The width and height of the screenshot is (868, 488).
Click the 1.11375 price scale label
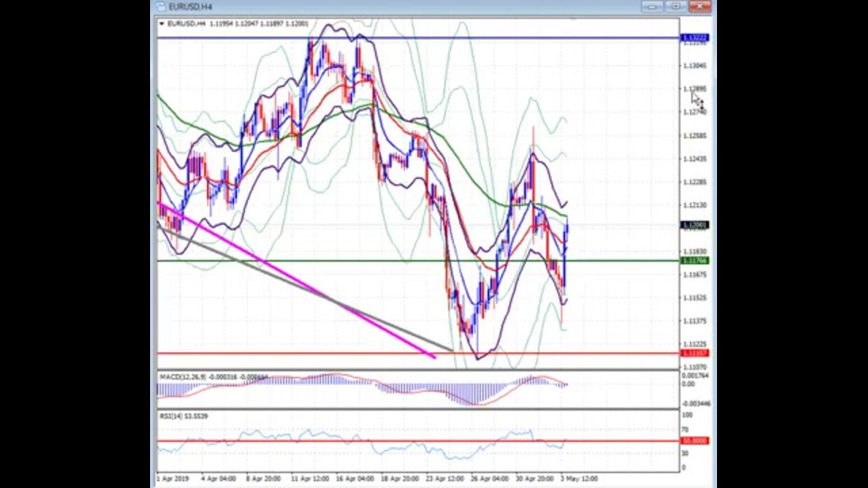point(694,321)
